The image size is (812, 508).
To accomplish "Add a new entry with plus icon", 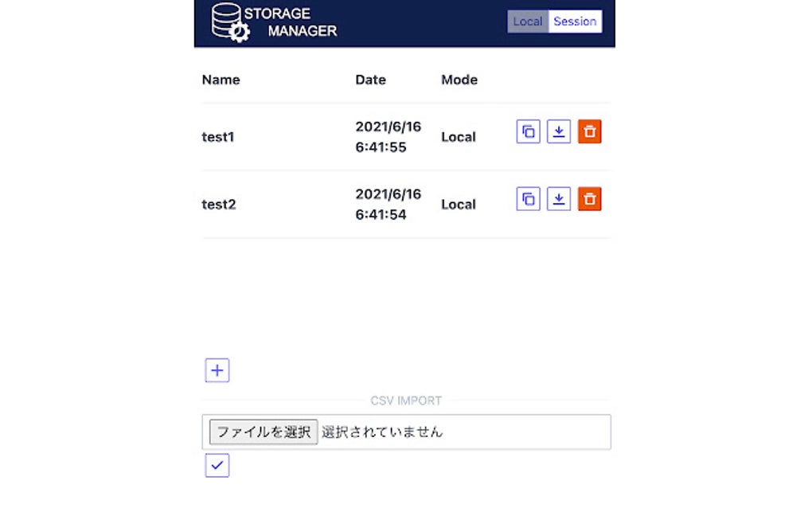I will (217, 370).
